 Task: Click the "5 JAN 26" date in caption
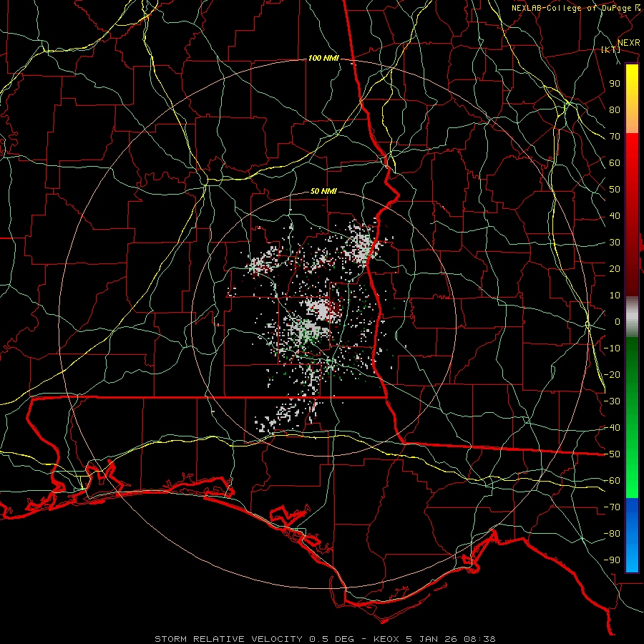[x=431, y=639]
